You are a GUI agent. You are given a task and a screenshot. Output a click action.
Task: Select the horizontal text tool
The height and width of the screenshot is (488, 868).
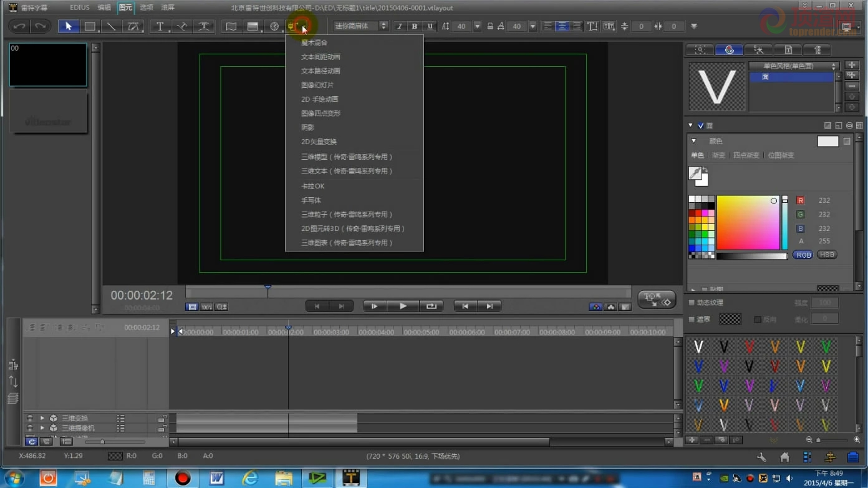(x=160, y=26)
